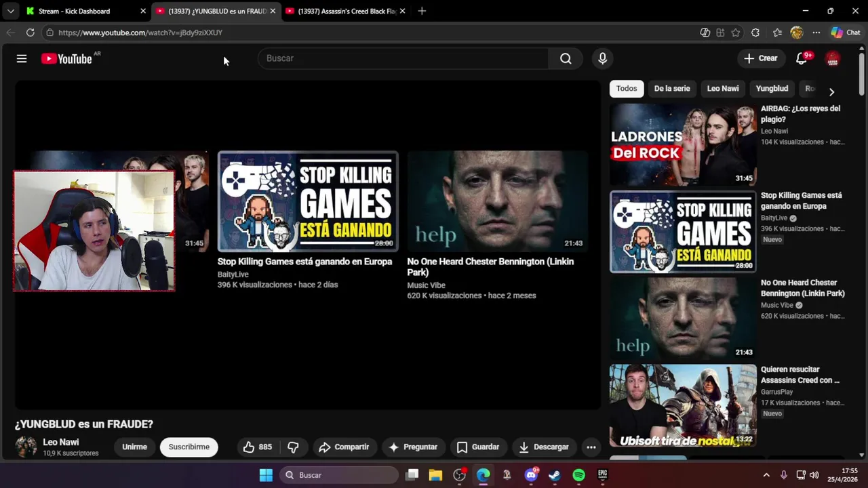
Task: Click the YouTube search magnifier button
Action: point(566,58)
